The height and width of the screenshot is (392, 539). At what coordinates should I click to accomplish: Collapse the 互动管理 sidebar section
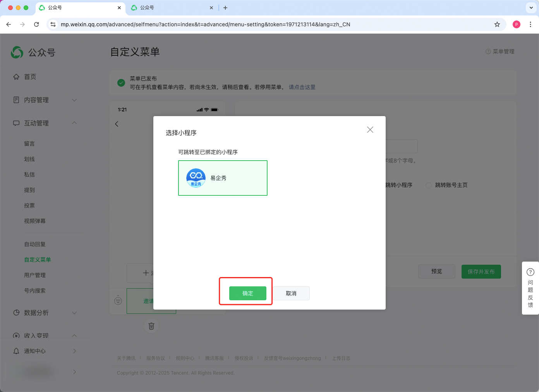point(74,123)
